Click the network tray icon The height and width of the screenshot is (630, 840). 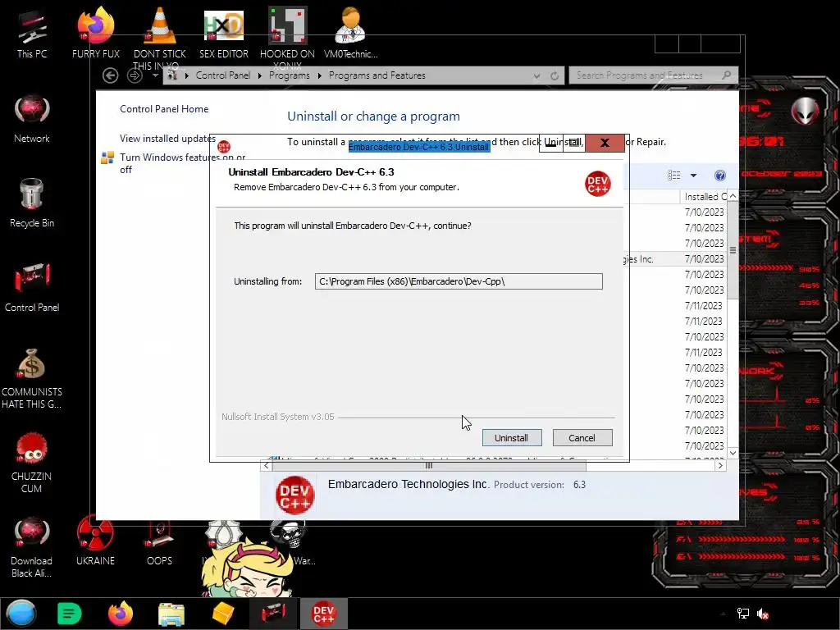pos(743,614)
